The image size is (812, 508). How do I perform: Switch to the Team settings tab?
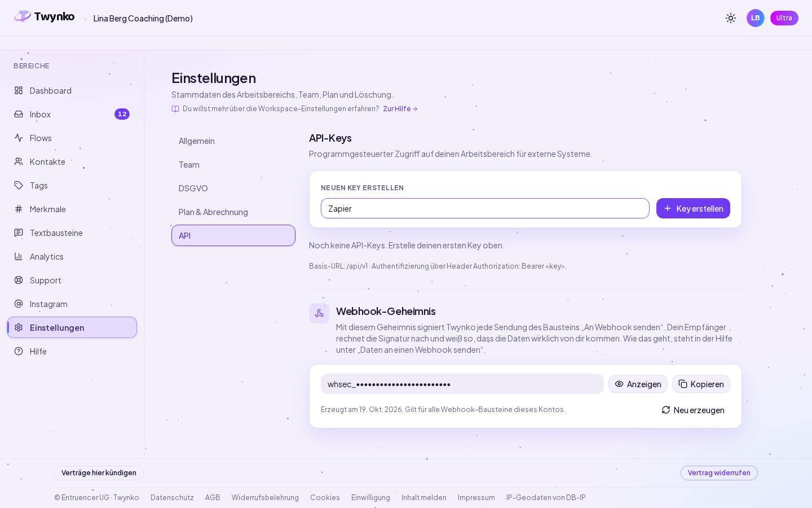[x=233, y=164]
